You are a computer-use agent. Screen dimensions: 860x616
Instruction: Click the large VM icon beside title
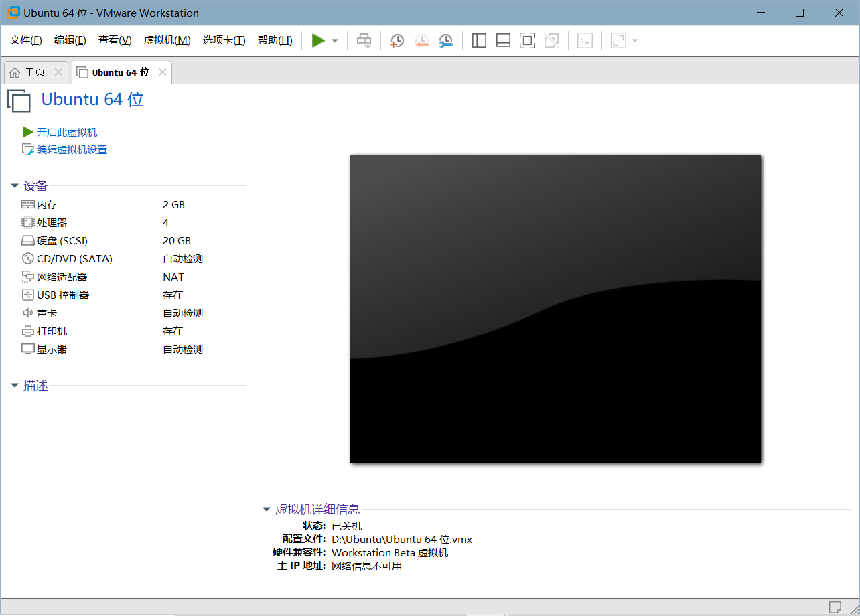pyautogui.click(x=19, y=100)
